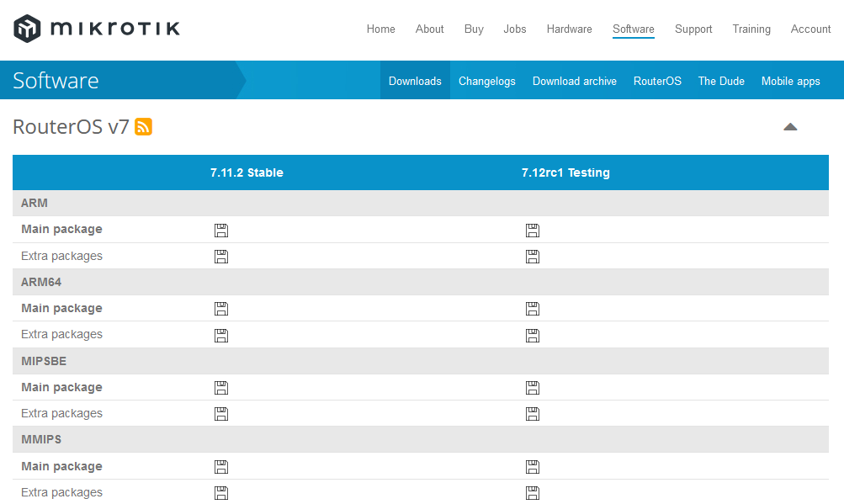
Task: Download MMIPS extra packages 7.11.2 Stable
Action: (221, 493)
